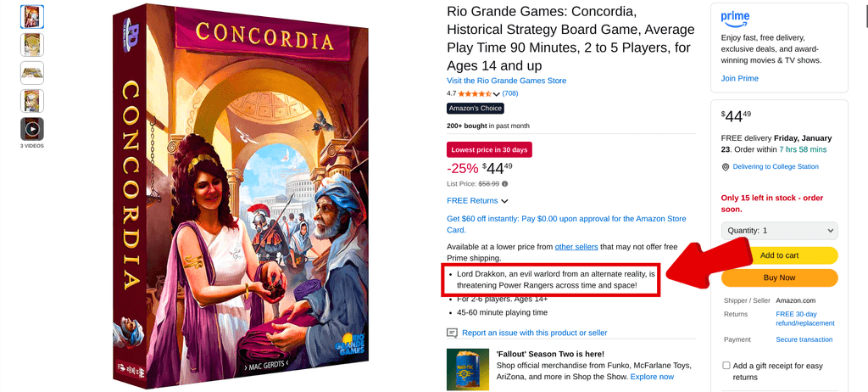Click the Buy Now button
The width and height of the screenshot is (868, 392).
pyautogui.click(x=780, y=277)
